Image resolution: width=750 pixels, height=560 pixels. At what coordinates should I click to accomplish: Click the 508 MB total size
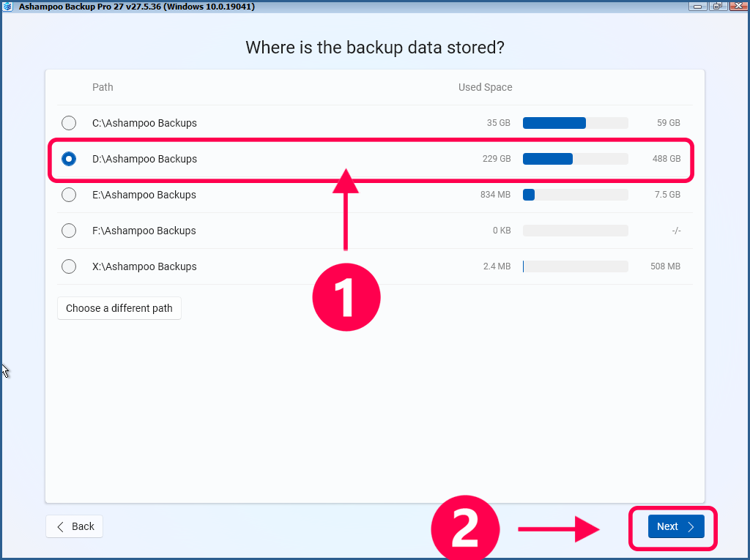(665, 266)
